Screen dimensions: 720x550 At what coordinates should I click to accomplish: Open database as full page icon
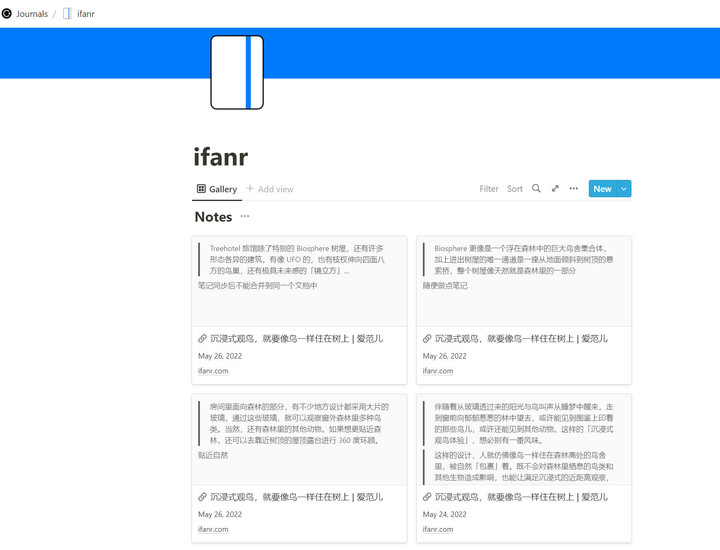coord(555,188)
